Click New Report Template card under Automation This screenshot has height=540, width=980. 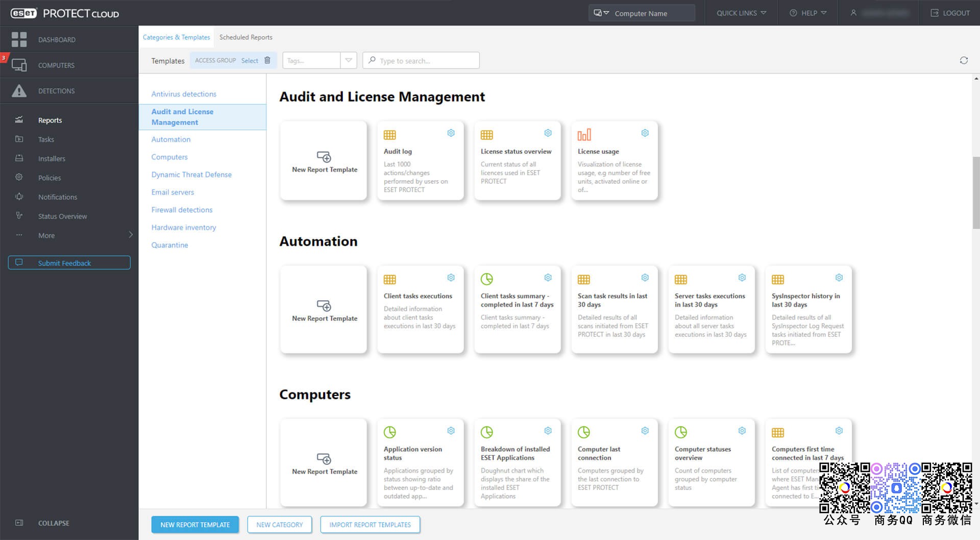pos(324,309)
